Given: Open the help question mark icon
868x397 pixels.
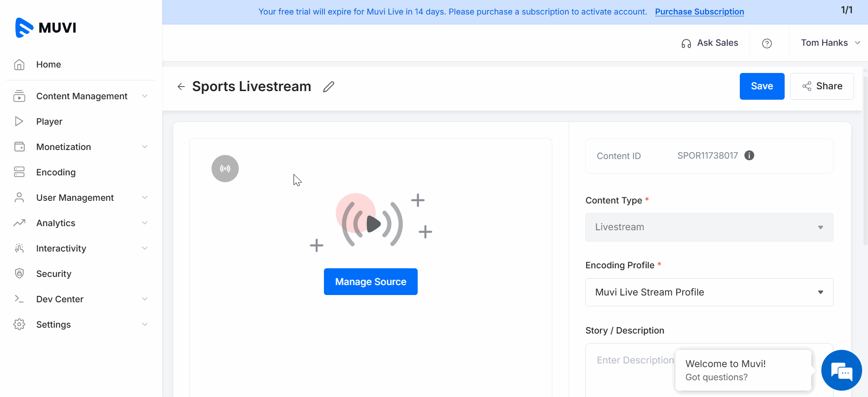Looking at the screenshot, I should tap(767, 43).
